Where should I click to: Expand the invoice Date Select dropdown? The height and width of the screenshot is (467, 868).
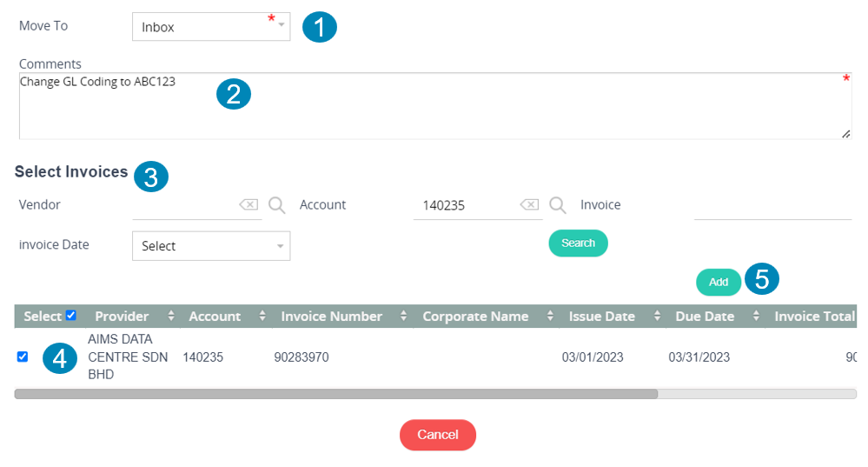(x=211, y=246)
